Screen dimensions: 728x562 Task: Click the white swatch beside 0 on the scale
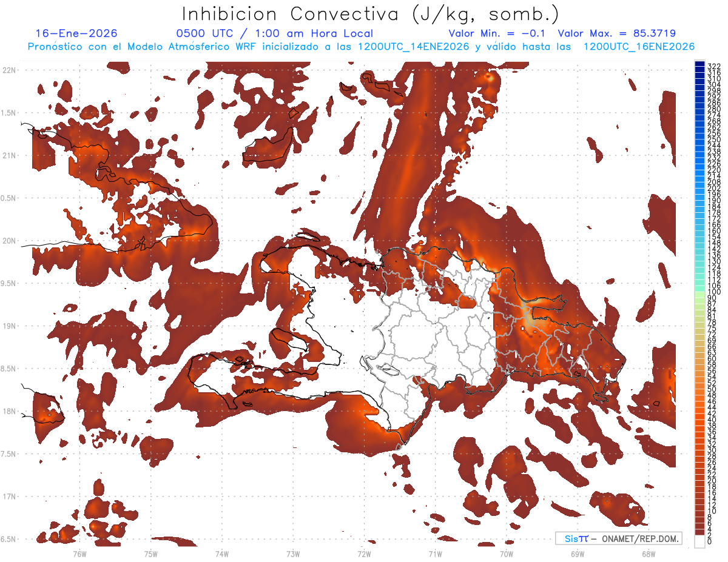tap(700, 540)
